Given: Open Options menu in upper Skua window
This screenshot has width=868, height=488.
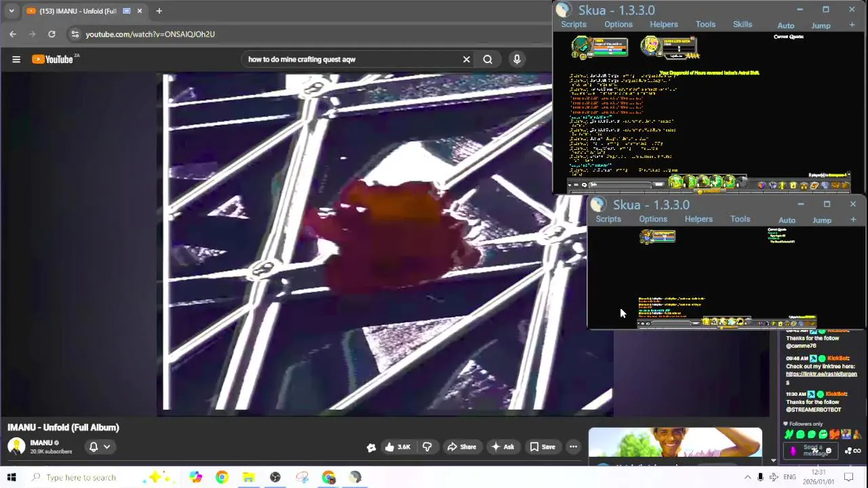Looking at the screenshot, I should pyautogui.click(x=618, y=24).
